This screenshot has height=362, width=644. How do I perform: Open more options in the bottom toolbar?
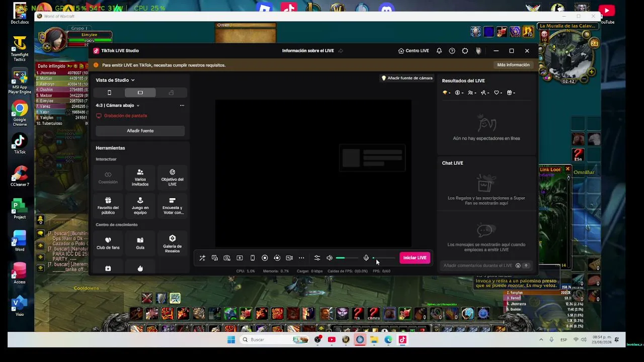coord(301,258)
